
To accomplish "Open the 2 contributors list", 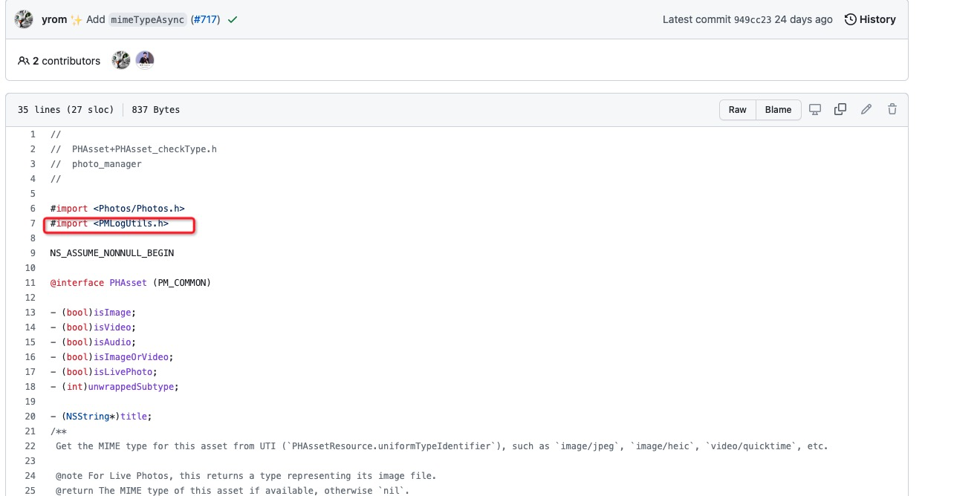I will coord(68,60).
